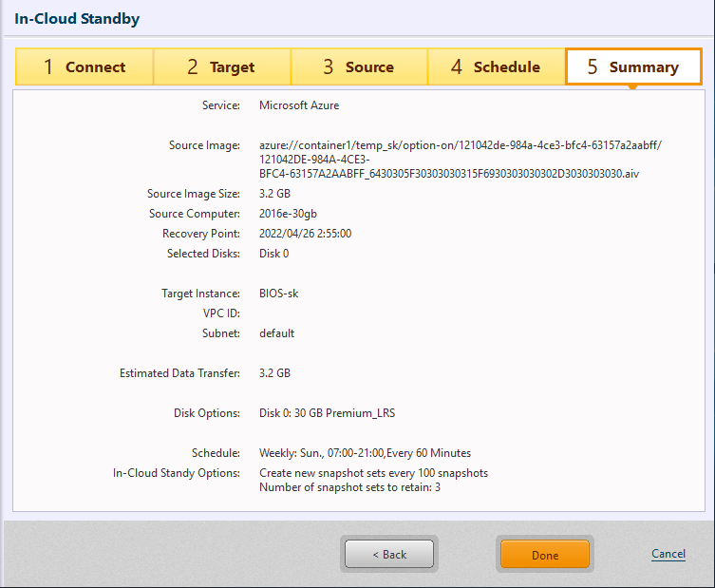Image resolution: width=715 pixels, height=588 pixels.
Task: Click the BIOS-sk target instance value
Action: (x=279, y=294)
